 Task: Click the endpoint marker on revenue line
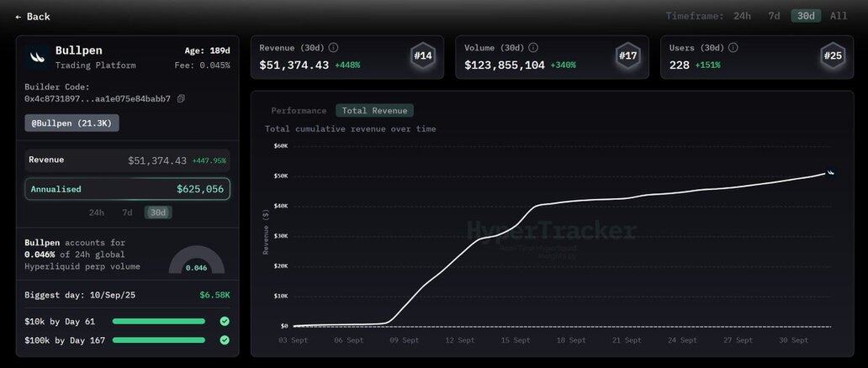pos(830,173)
